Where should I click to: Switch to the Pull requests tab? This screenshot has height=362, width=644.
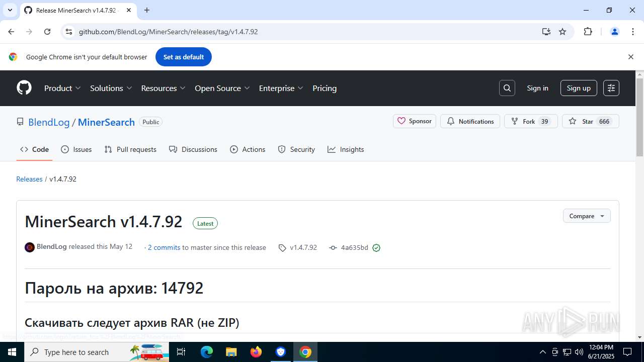click(x=130, y=149)
